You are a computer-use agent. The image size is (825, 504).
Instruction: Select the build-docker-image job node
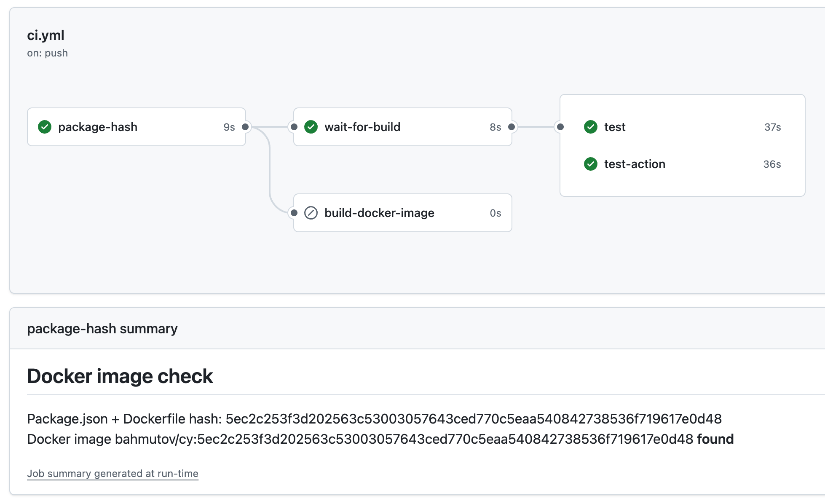coord(379,213)
